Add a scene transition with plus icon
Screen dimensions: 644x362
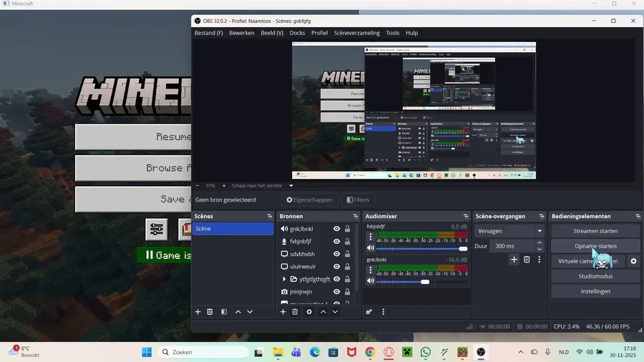tap(514, 260)
